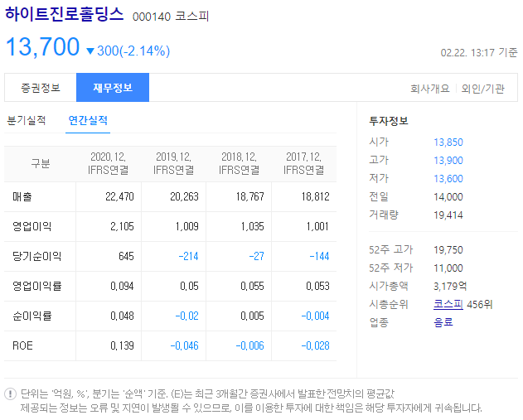523x420 pixels.
Task: Click 당기순이익 value -214
Action: [x=188, y=256]
